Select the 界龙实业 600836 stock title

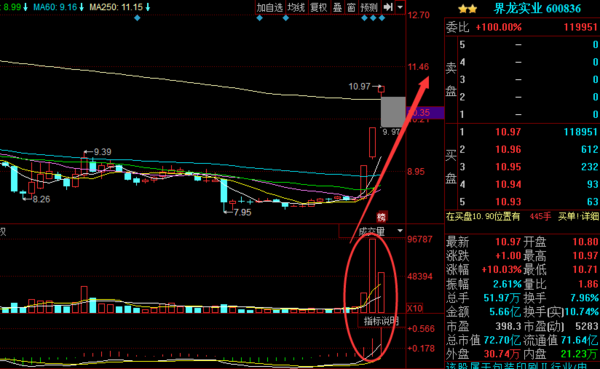point(538,8)
